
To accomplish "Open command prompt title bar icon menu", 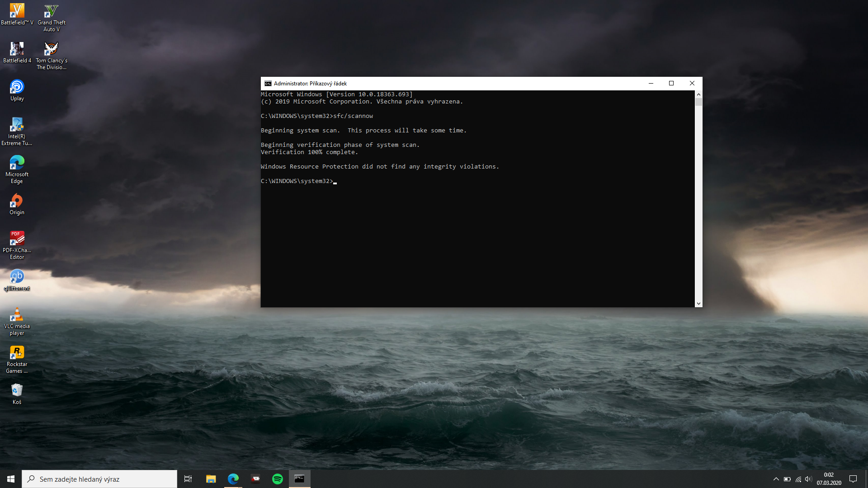I will 268,84.
